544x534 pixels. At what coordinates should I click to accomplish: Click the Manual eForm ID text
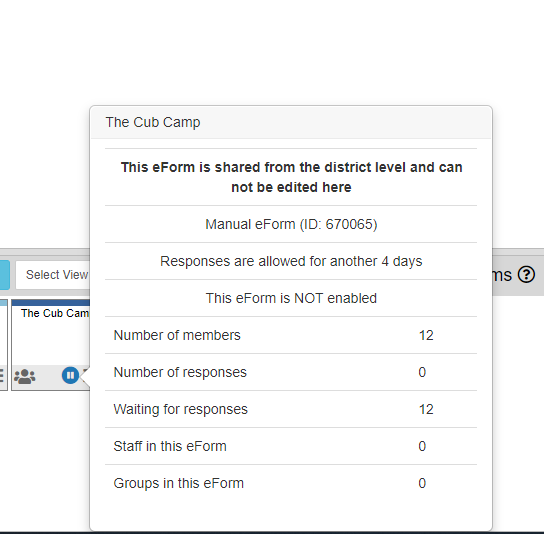(x=291, y=224)
